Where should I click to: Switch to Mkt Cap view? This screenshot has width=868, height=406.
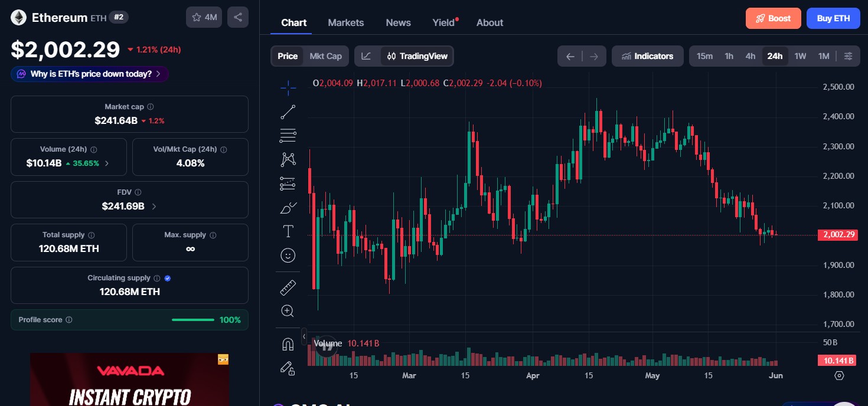[x=325, y=56]
